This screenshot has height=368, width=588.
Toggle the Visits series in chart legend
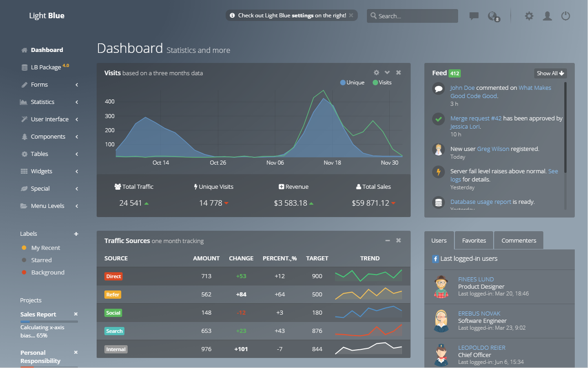pos(382,83)
